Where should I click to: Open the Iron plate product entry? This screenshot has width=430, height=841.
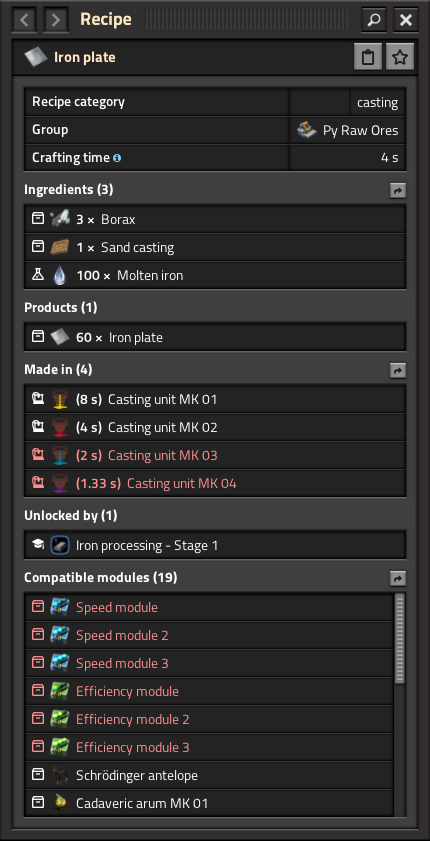click(x=214, y=337)
